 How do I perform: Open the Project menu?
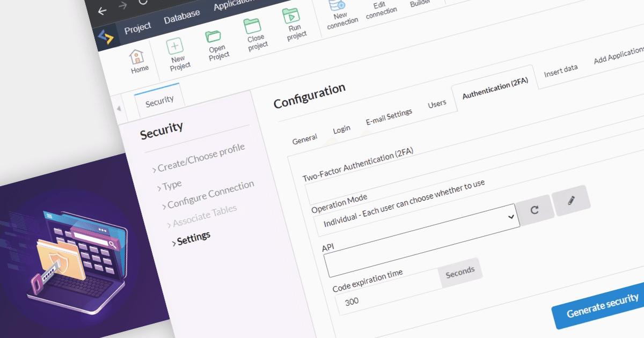click(137, 27)
